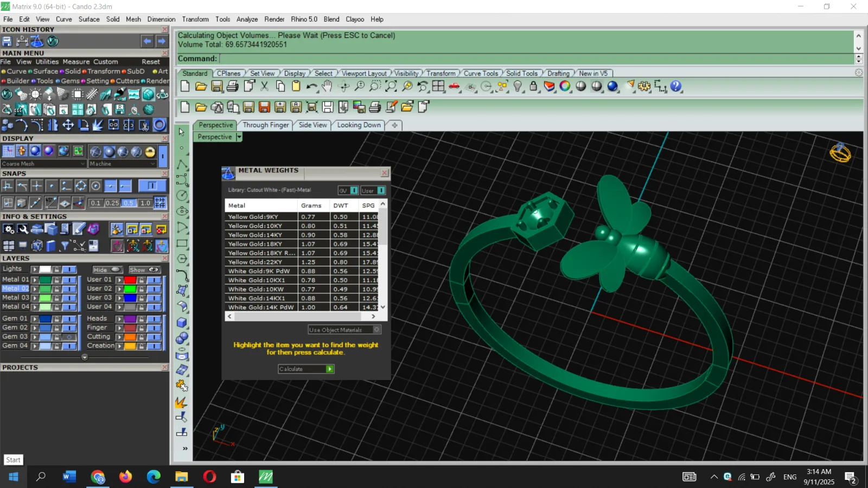Click the gear Options icon in toolbar

point(644,86)
